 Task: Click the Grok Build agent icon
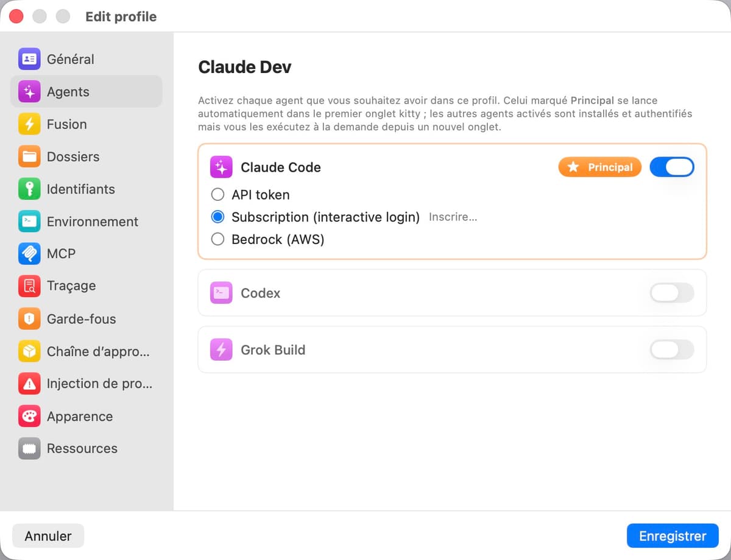[221, 350]
